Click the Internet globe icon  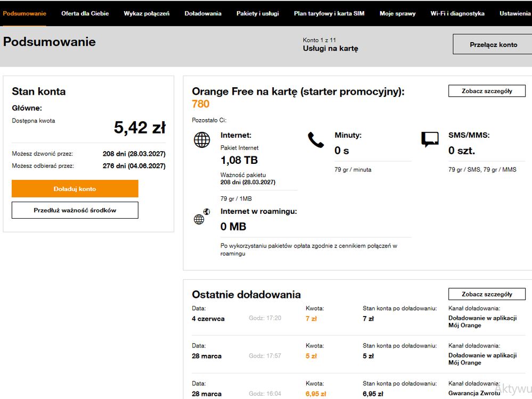[x=202, y=140]
